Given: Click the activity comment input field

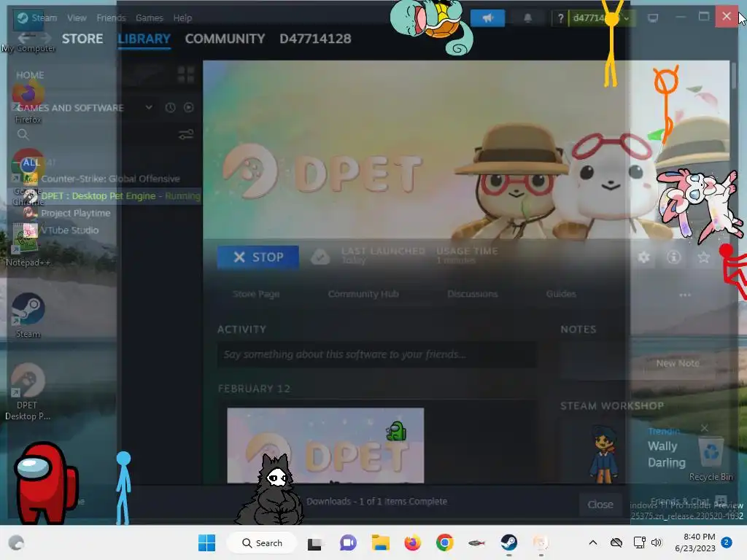Looking at the screenshot, I should (x=377, y=355).
